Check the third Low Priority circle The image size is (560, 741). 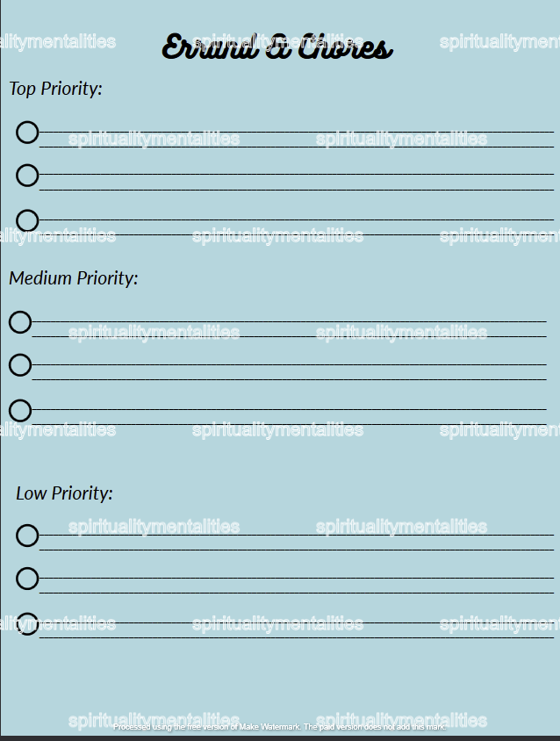pos(27,624)
